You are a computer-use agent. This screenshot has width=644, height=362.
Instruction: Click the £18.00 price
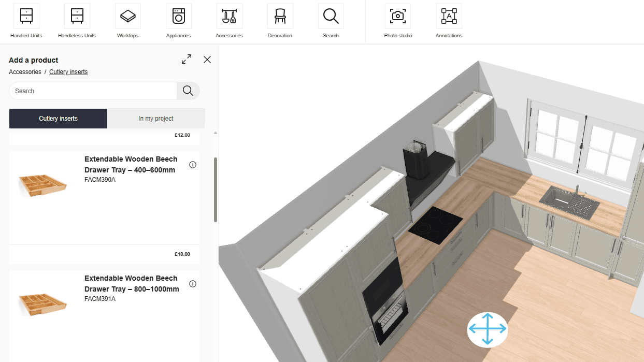click(x=182, y=254)
